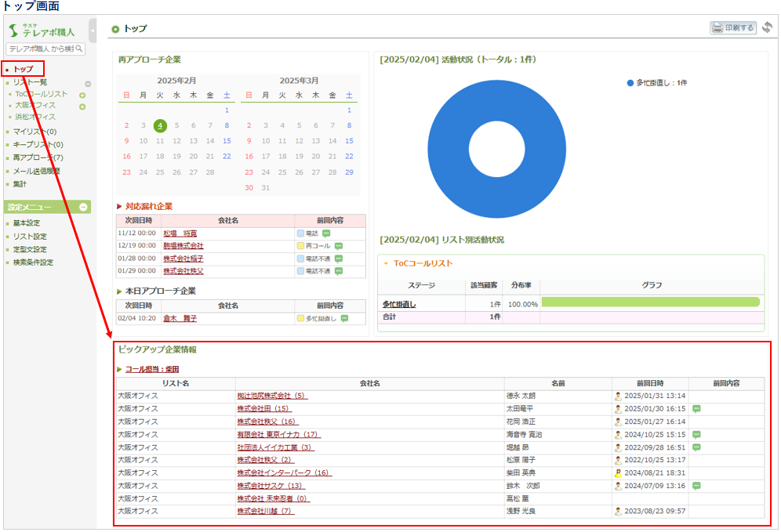Click comment bubble in 倉木 舞子 row
Viewport: 781px width, 532px height.
345,319
